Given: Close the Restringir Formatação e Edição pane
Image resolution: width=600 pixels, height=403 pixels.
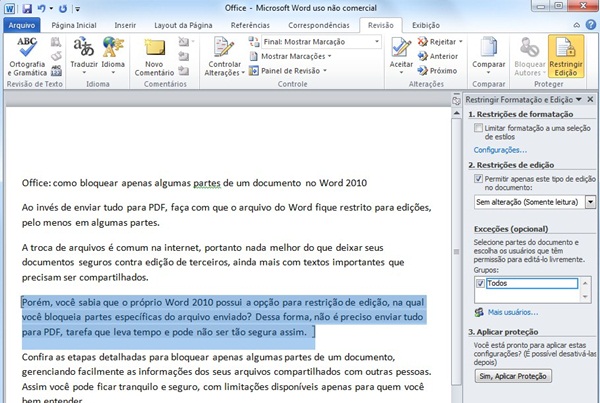Looking at the screenshot, I should point(590,100).
